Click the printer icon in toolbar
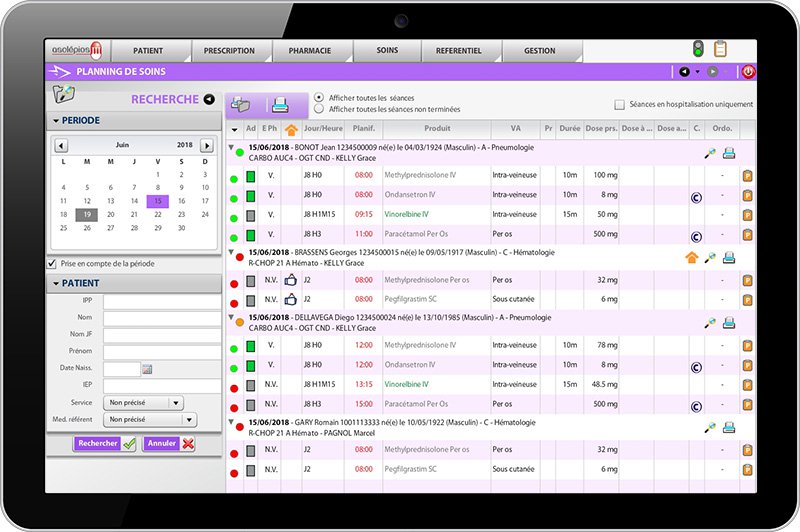This screenshot has height=532, width=800. pyautogui.click(x=280, y=105)
